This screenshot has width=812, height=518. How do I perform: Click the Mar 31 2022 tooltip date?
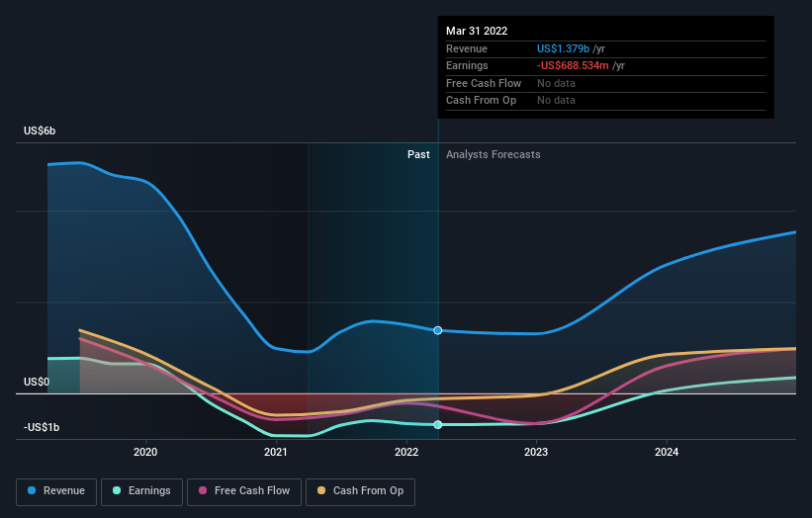[x=477, y=31]
